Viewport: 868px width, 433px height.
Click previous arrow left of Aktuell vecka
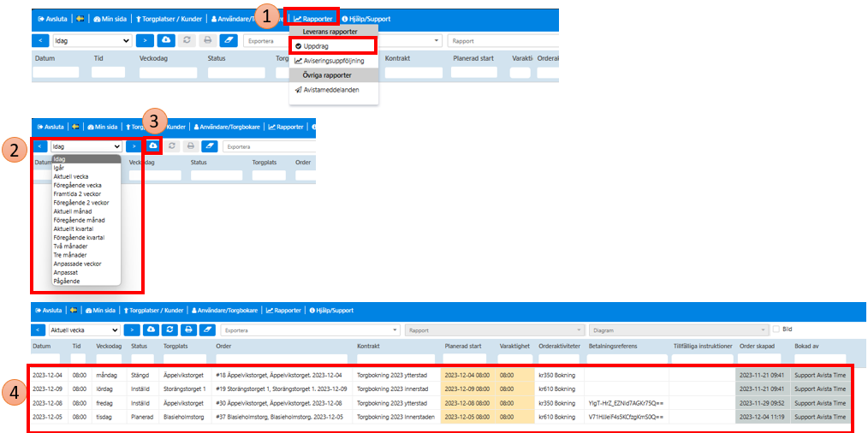[x=39, y=330]
